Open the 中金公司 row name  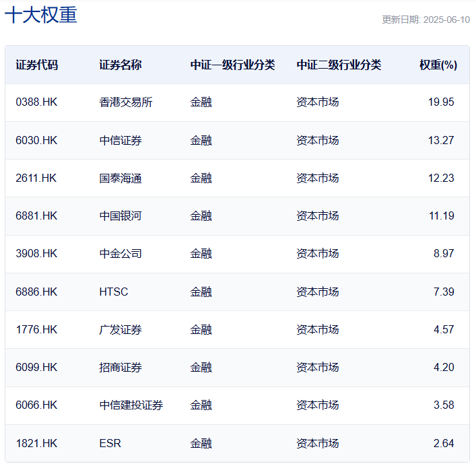coord(121,254)
